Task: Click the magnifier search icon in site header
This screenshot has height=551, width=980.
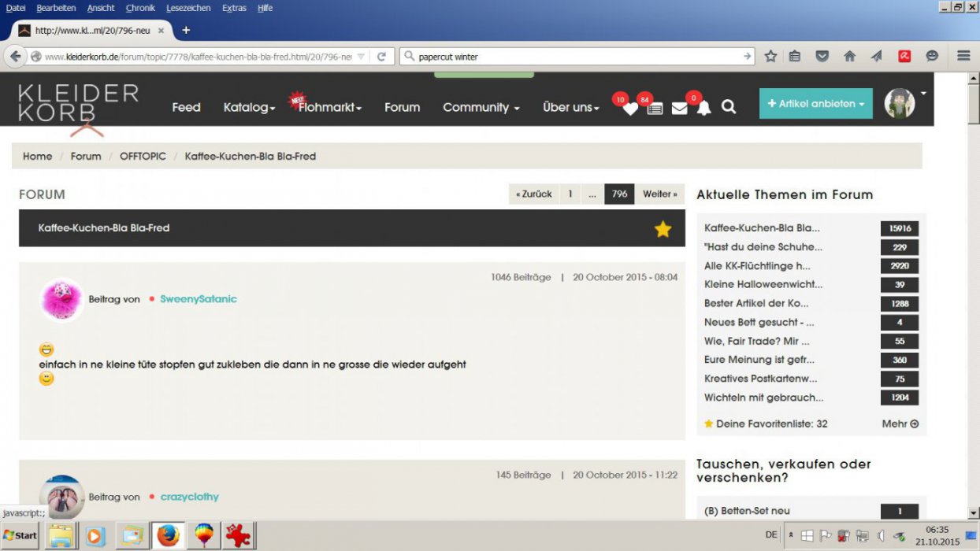Action: point(729,107)
